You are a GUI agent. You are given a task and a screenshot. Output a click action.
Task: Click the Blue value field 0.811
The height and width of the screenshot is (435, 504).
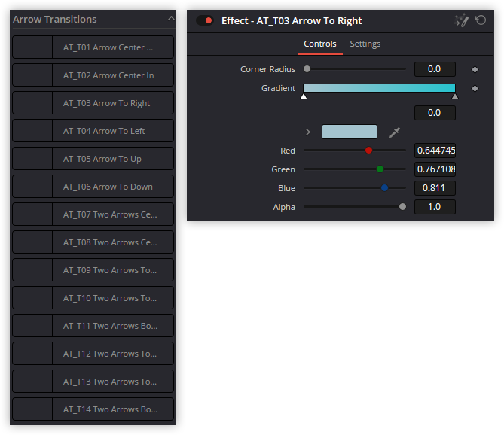435,188
